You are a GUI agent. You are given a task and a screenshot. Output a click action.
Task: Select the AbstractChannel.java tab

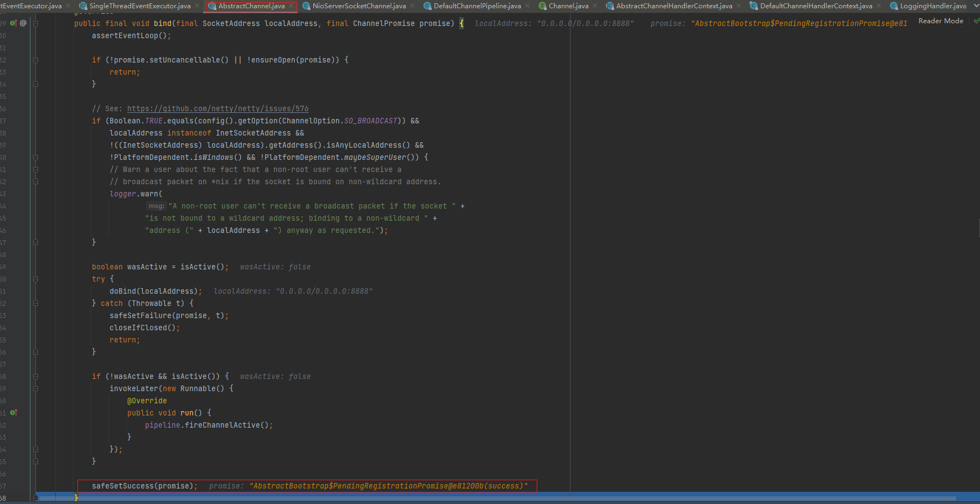pos(251,6)
